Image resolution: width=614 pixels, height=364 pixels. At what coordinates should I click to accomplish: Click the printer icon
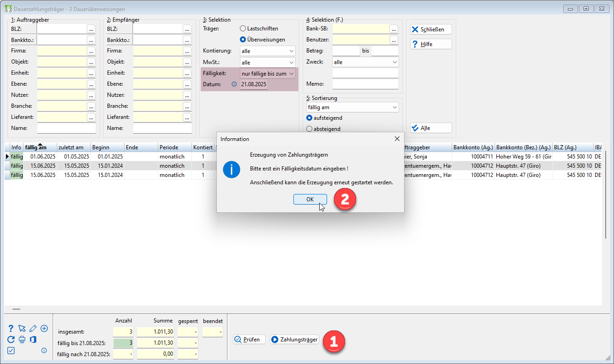(x=22, y=340)
